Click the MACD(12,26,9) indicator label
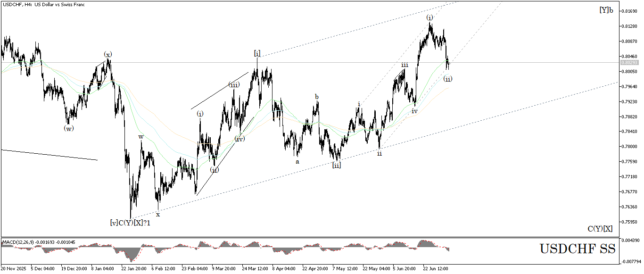 pyautogui.click(x=39, y=242)
